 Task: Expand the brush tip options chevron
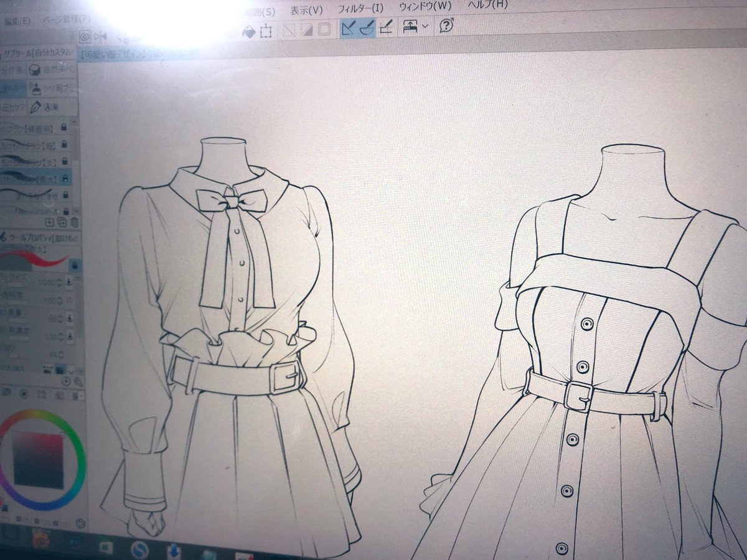click(x=72, y=372)
